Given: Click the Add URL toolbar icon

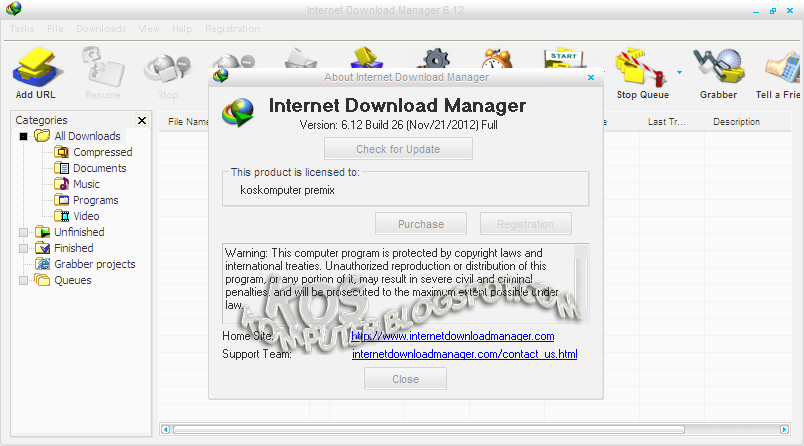Looking at the screenshot, I should pyautogui.click(x=36, y=72).
